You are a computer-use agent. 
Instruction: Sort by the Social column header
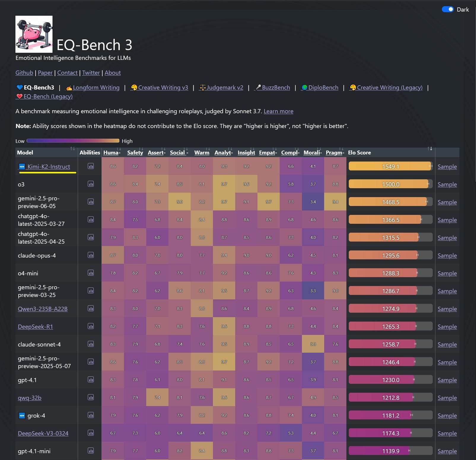[x=179, y=152]
